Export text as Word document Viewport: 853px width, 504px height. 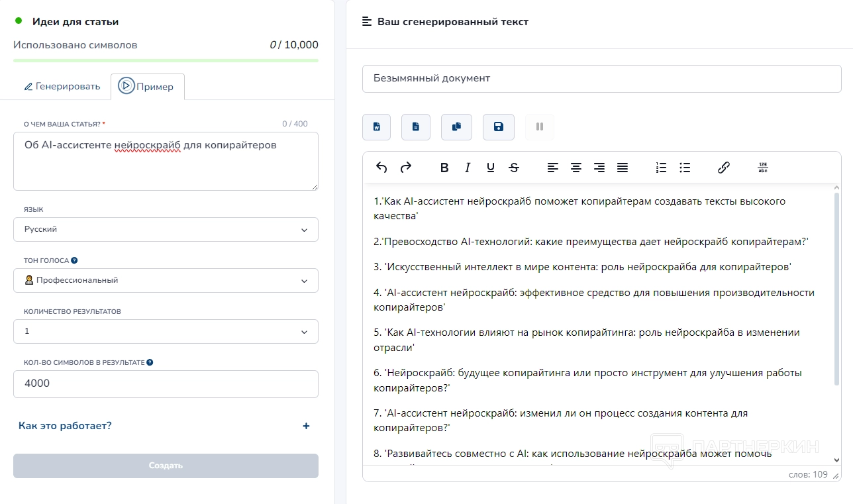click(376, 127)
